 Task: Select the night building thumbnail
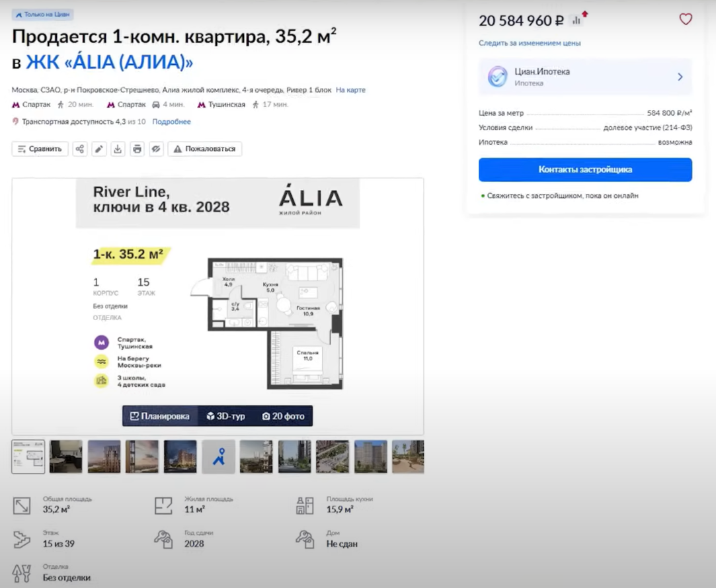point(180,456)
